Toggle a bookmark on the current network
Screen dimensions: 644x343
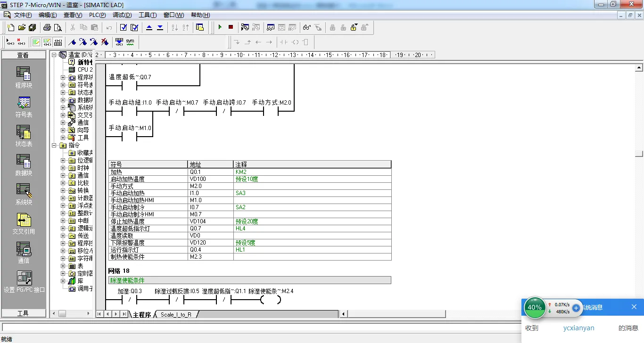72,42
